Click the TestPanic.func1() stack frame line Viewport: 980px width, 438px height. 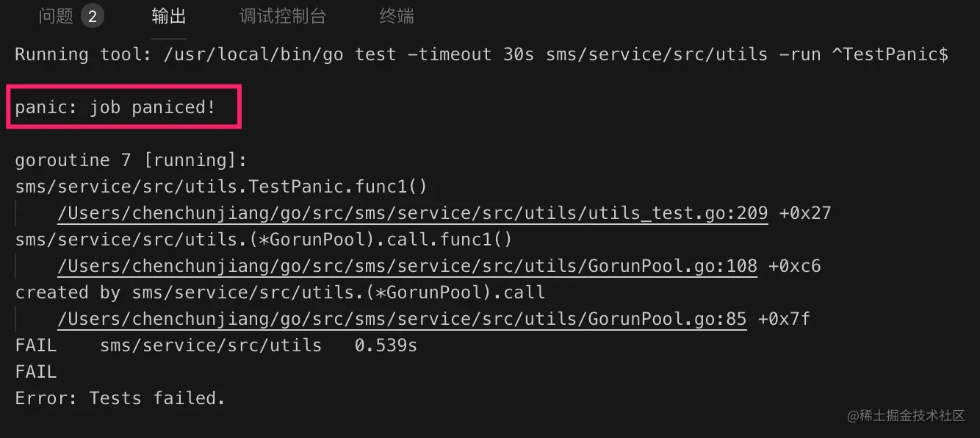pyautogui.click(x=221, y=187)
